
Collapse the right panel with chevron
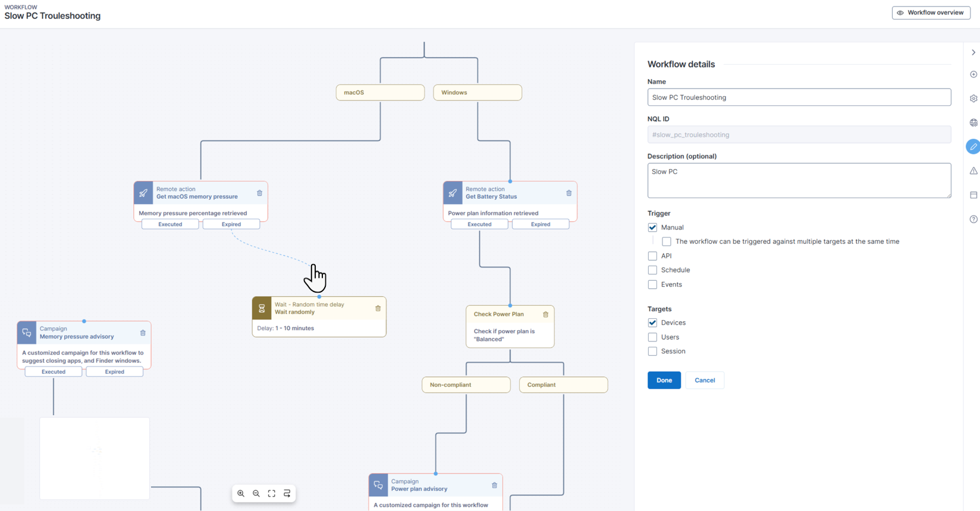[973, 52]
